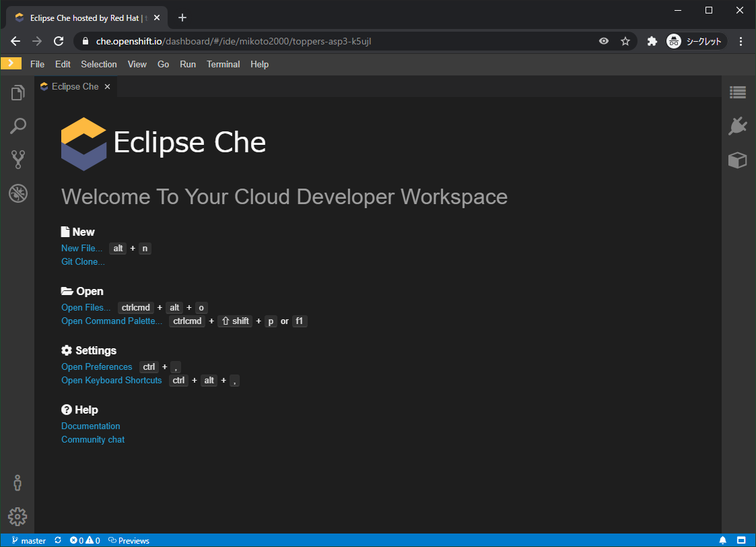Open the View menu

[x=137, y=64]
